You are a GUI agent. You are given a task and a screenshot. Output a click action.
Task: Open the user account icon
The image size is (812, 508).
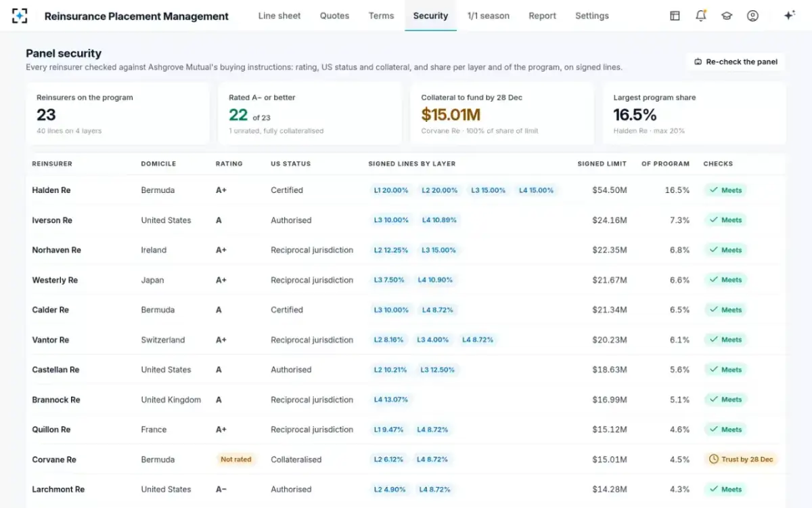[752, 16]
